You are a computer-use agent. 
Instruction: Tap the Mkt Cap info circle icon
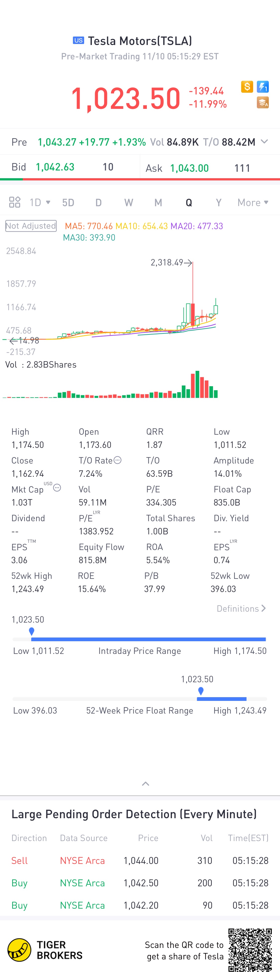pos(57,487)
